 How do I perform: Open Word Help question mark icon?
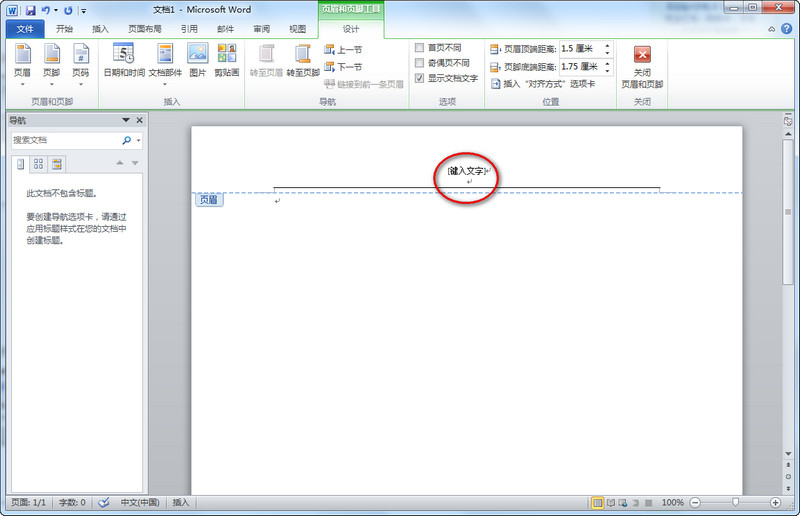pyautogui.click(x=787, y=29)
